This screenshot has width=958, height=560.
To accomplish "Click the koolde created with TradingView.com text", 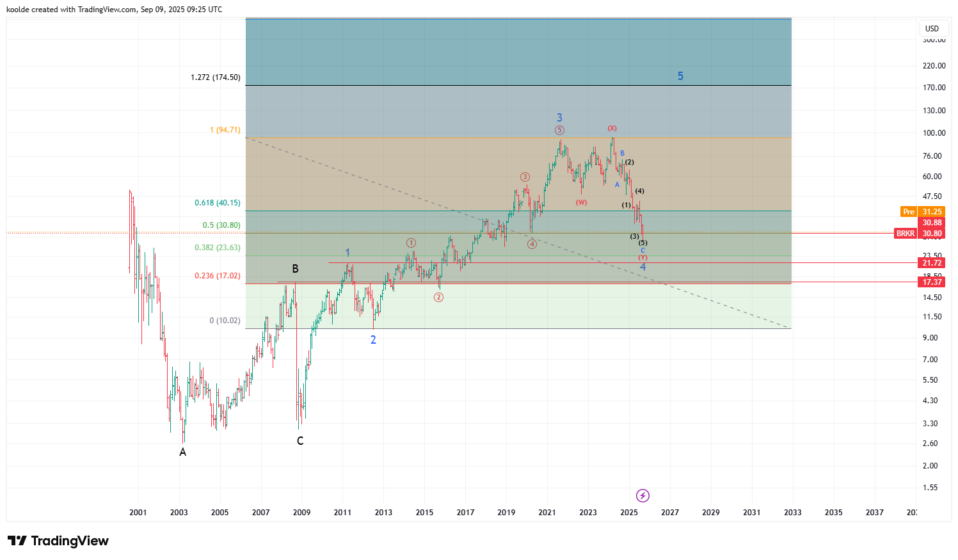I will tap(115, 10).
